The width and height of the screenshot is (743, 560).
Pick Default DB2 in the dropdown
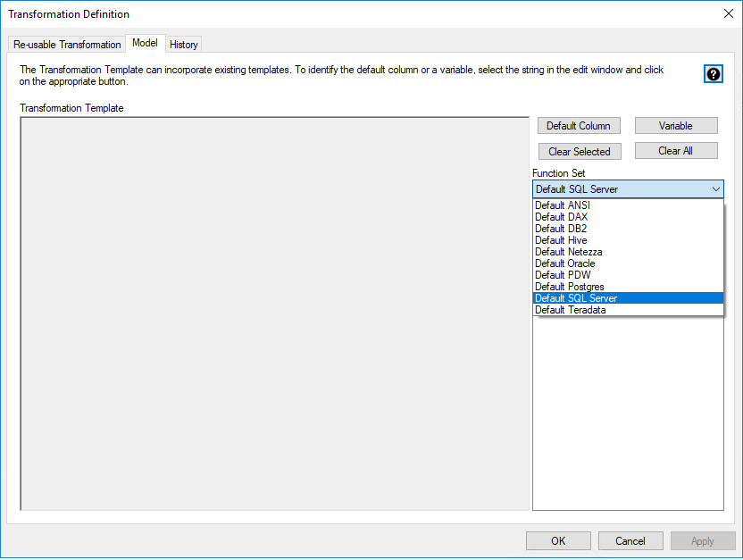click(561, 229)
